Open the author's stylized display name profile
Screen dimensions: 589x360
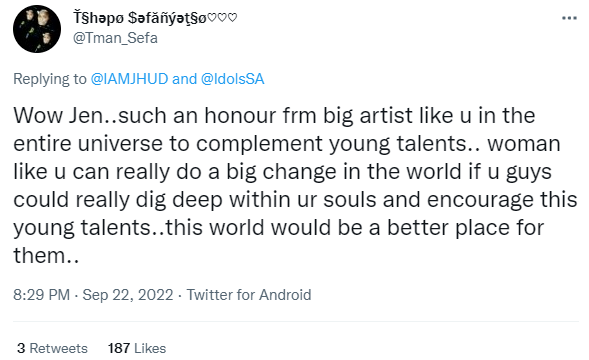(155, 18)
